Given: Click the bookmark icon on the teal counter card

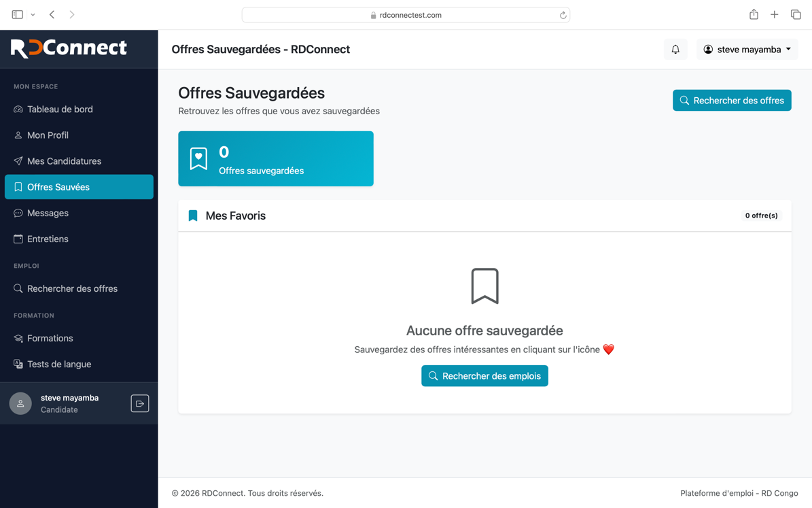Looking at the screenshot, I should click(x=198, y=158).
